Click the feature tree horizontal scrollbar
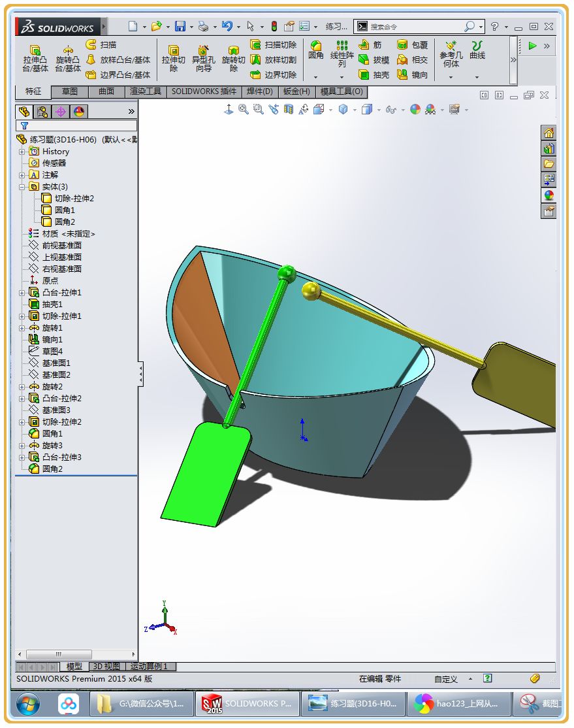Viewport: 574px width, 728px height. pos(76,654)
